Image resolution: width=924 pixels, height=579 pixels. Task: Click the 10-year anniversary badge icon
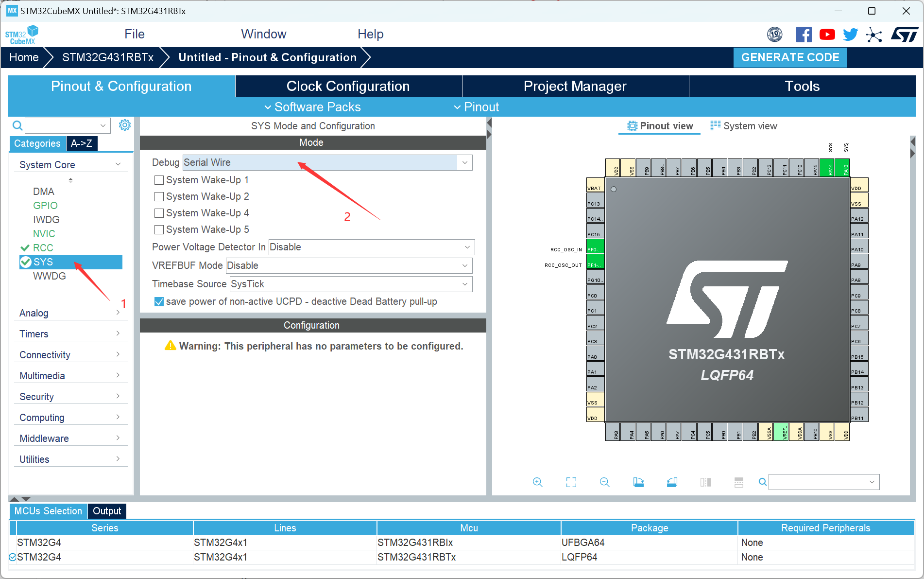[x=775, y=35]
